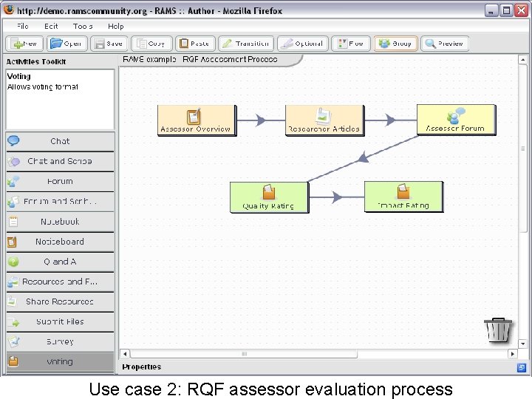Open a sequence with the Open button
The height and width of the screenshot is (399, 532).
[x=66, y=44]
